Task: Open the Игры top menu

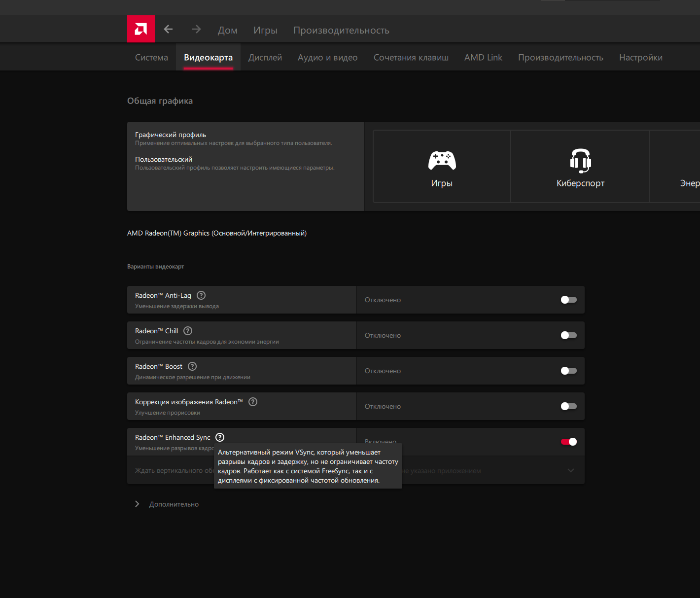Action: (x=265, y=30)
